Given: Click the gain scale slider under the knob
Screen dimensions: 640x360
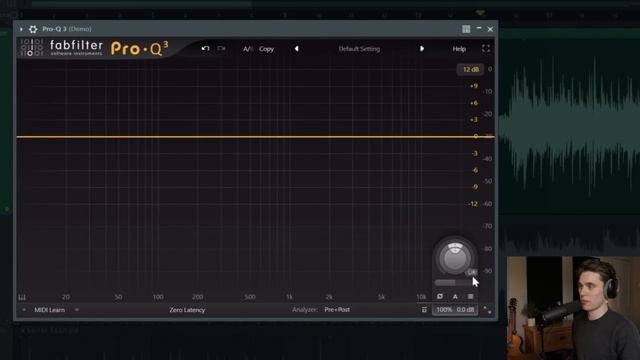Looking at the screenshot, I should [x=454, y=282].
